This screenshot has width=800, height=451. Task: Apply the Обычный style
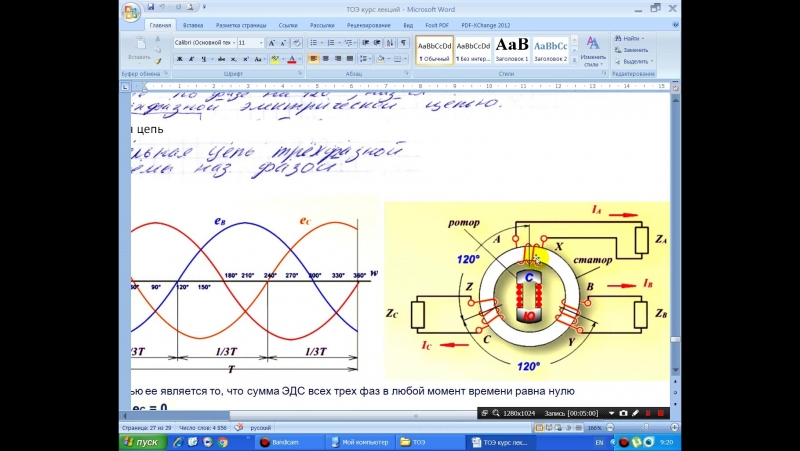[x=435, y=50]
